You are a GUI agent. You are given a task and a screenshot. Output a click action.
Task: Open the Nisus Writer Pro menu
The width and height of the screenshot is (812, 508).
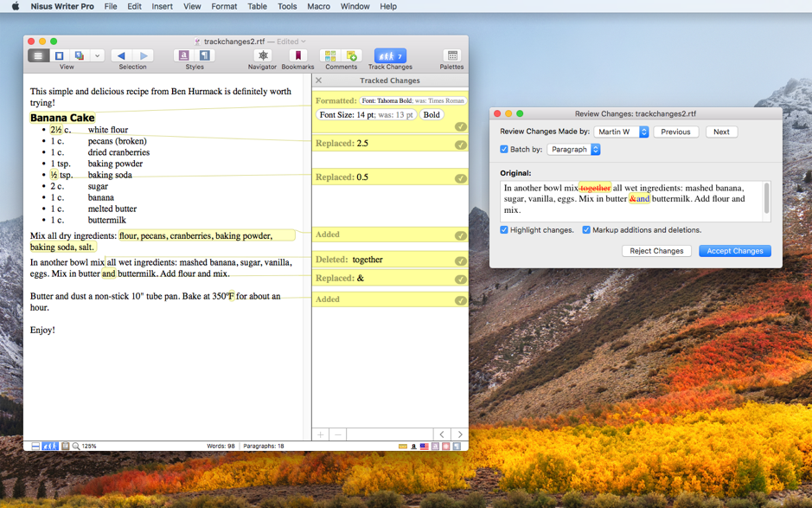[62, 6]
